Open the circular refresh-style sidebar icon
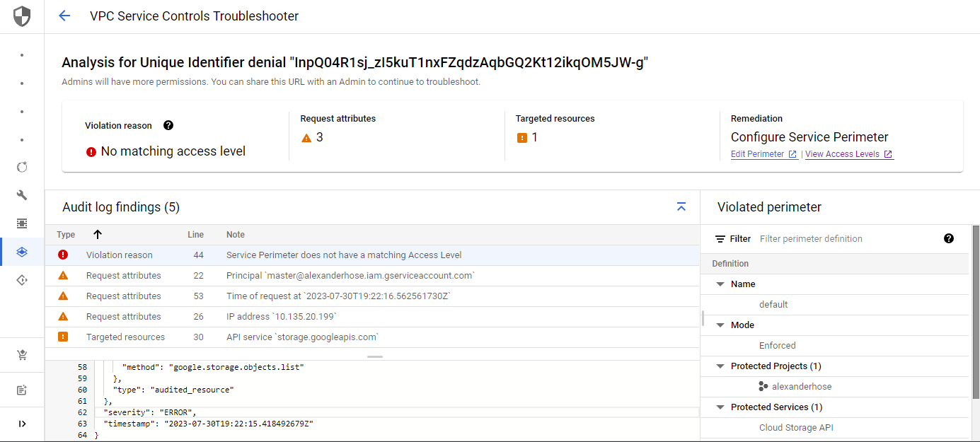Image resolution: width=980 pixels, height=442 pixels. point(22,167)
